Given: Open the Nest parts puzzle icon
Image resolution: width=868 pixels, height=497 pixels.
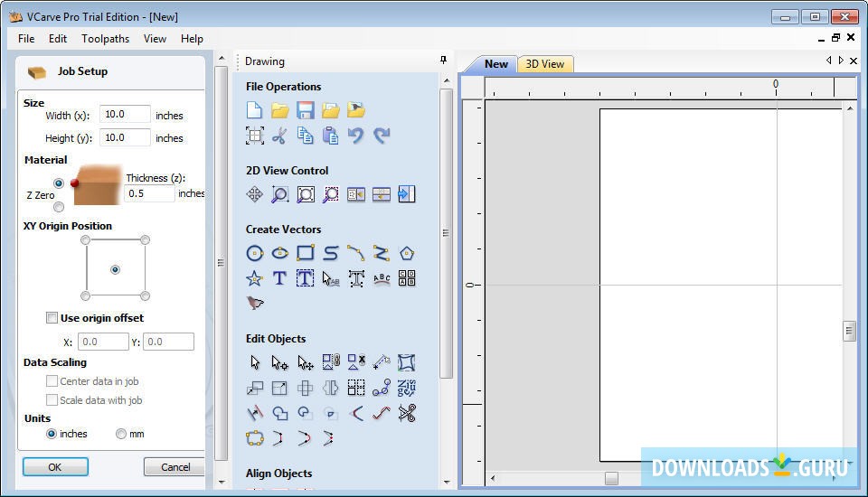Looking at the screenshot, I should 407,388.
